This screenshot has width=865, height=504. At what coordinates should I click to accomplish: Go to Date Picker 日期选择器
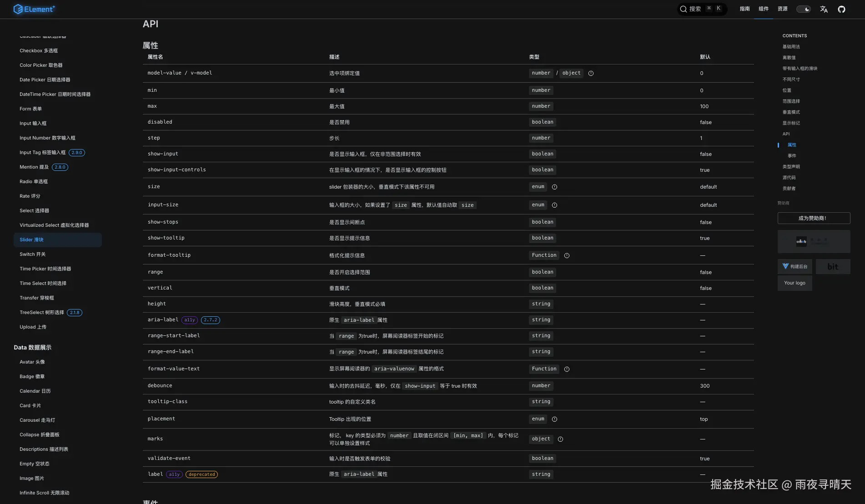(x=45, y=80)
